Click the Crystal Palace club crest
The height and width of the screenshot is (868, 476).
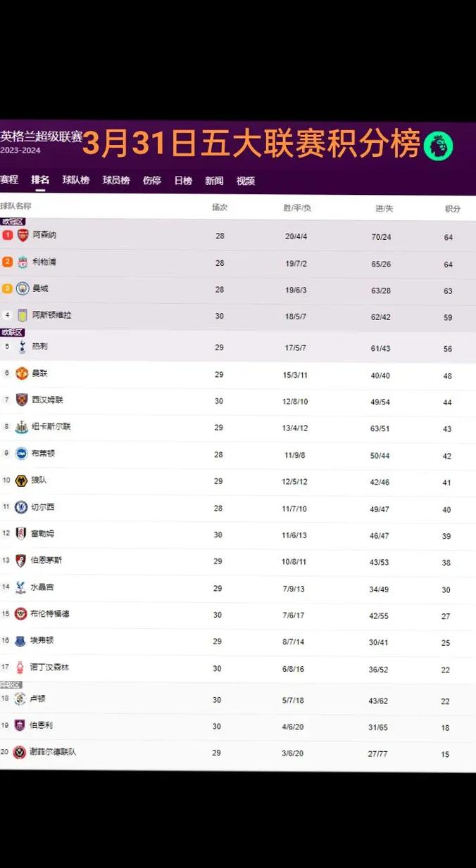20,587
